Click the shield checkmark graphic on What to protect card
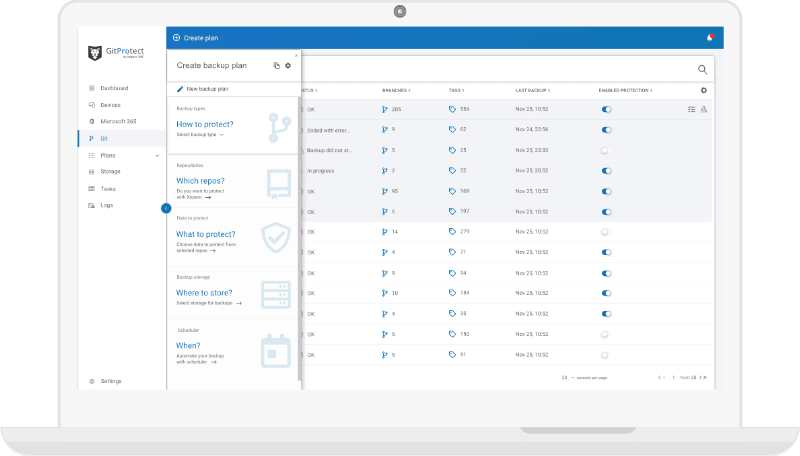This screenshot has height=456, width=800. point(276,237)
